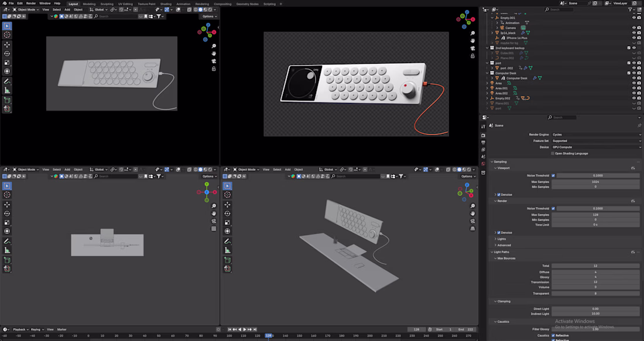Viewport: 644px width, 341px height.
Task: Click Options button in bottom-left viewport
Action: pos(209,176)
